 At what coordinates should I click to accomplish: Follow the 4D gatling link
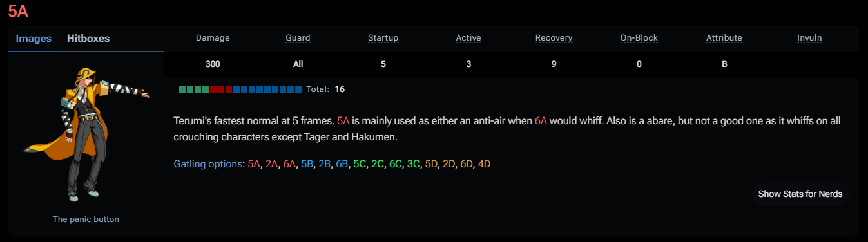click(484, 164)
